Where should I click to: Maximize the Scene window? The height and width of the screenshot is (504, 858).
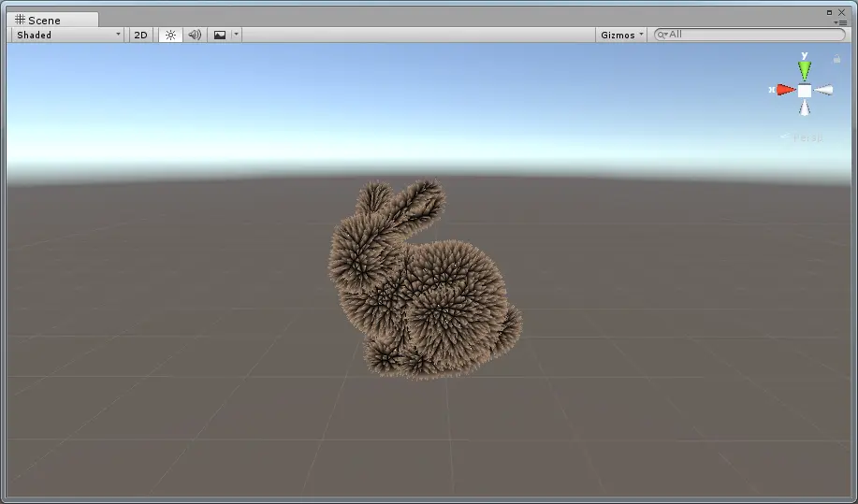830,12
